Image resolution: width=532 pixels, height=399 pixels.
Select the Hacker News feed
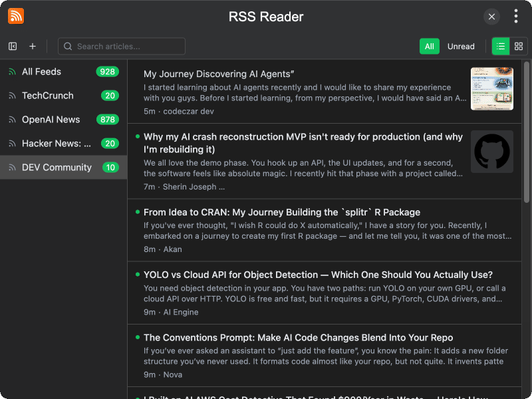[x=56, y=144]
